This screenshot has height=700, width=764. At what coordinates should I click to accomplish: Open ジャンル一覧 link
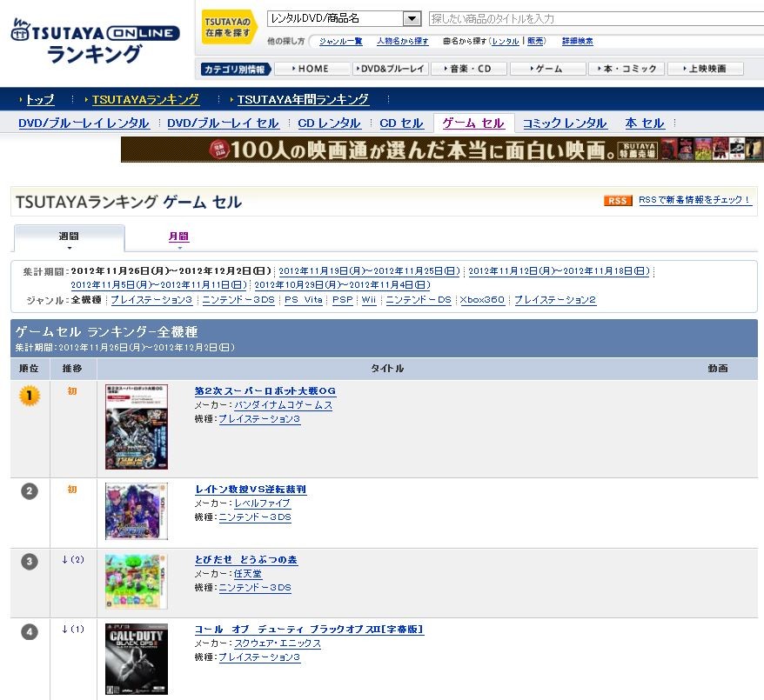pyautogui.click(x=340, y=42)
